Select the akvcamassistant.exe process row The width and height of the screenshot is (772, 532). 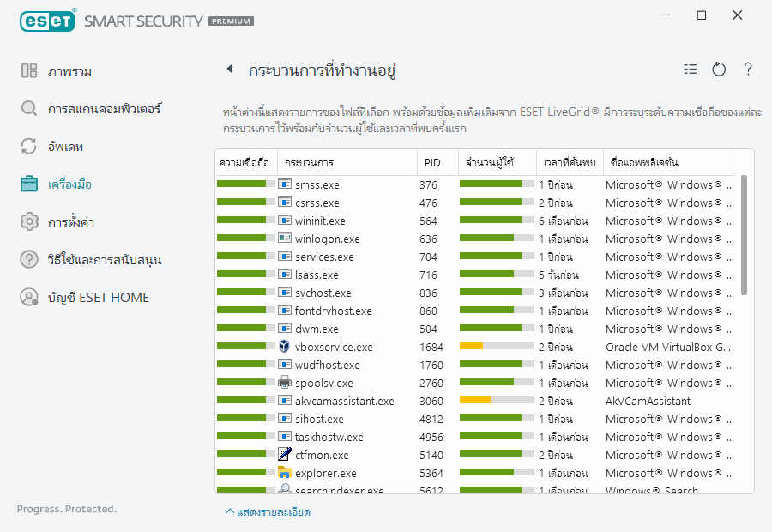344,401
